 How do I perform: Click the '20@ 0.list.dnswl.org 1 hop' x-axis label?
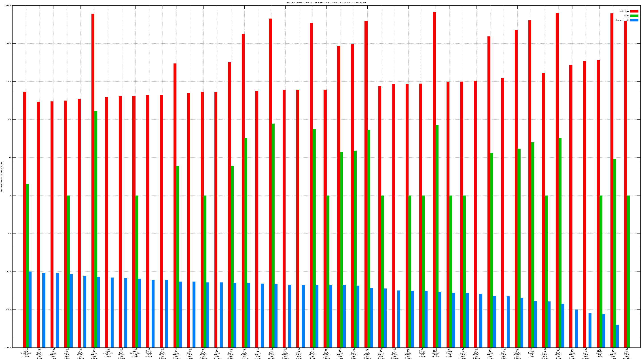[x=40, y=354]
